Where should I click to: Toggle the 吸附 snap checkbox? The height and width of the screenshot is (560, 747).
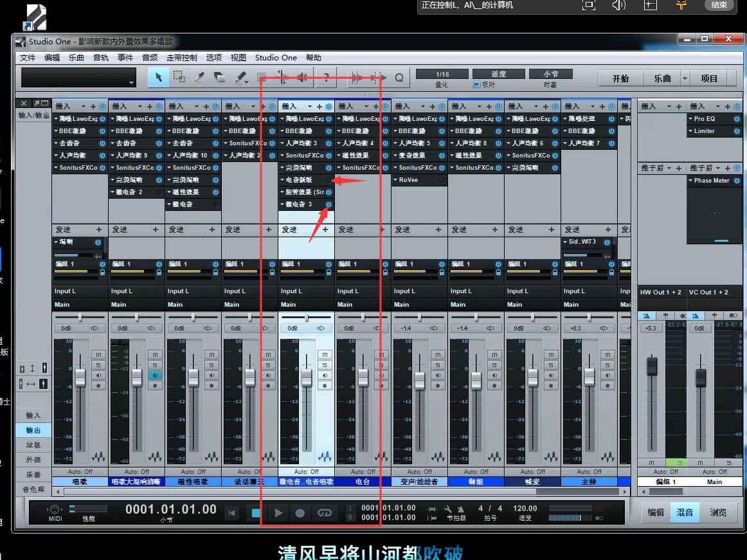tap(476, 84)
